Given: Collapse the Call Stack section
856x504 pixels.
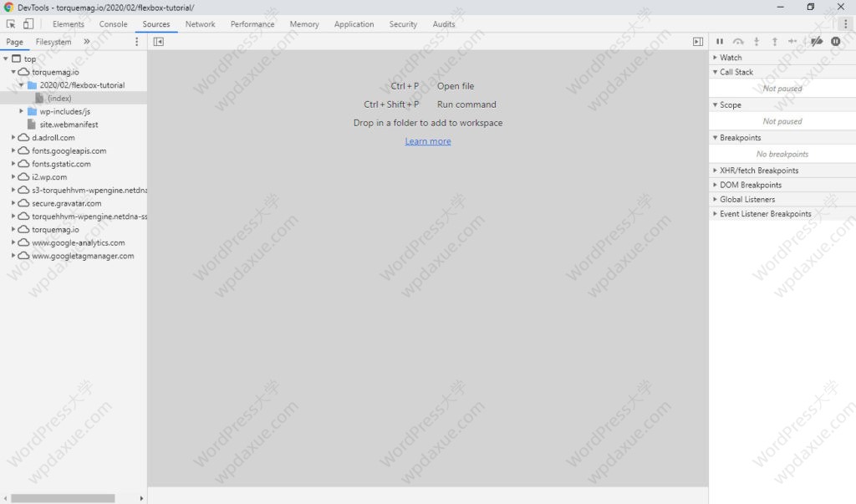Looking at the screenshot, I should tap(782, 72).
